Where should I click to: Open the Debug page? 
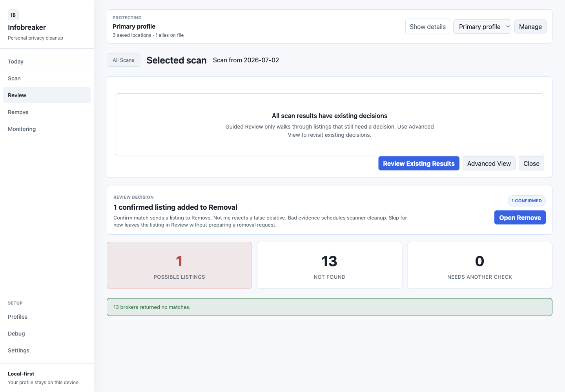[47, 334]
